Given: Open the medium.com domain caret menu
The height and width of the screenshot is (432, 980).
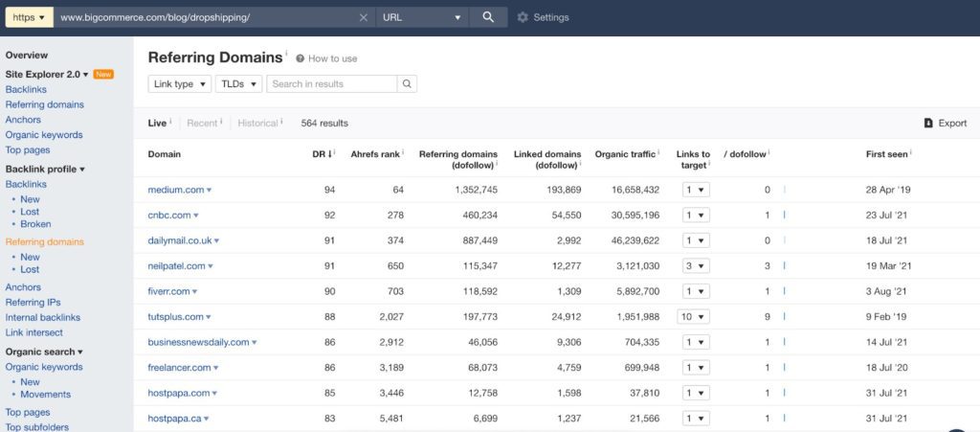Looking at the screenshot, I should [210, 190].
